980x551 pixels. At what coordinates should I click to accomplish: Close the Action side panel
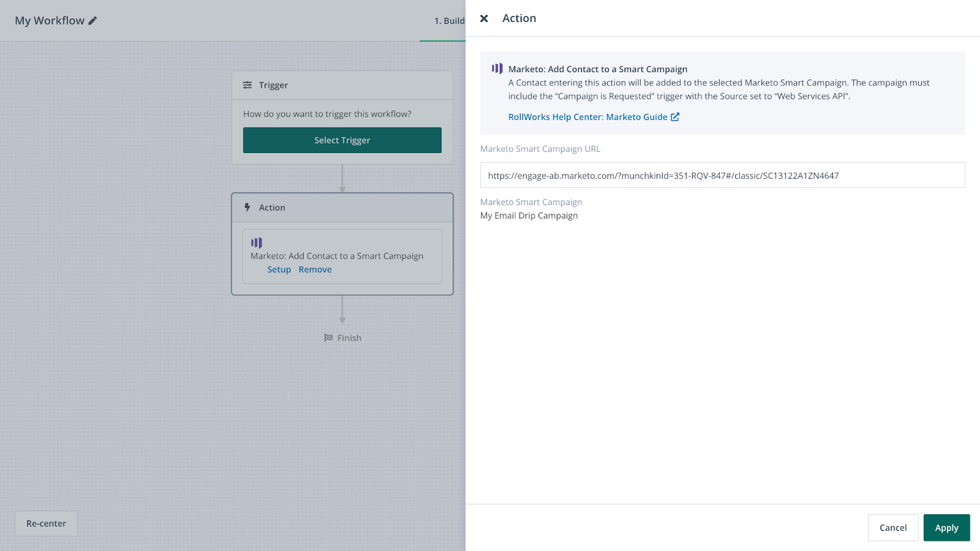point(484,18)
